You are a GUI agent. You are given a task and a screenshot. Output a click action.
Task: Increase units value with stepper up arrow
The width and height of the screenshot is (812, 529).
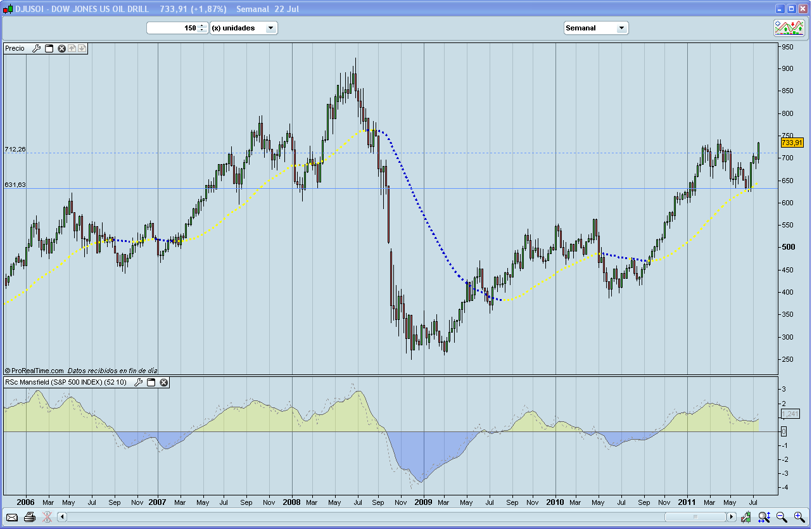coord(202,25)
